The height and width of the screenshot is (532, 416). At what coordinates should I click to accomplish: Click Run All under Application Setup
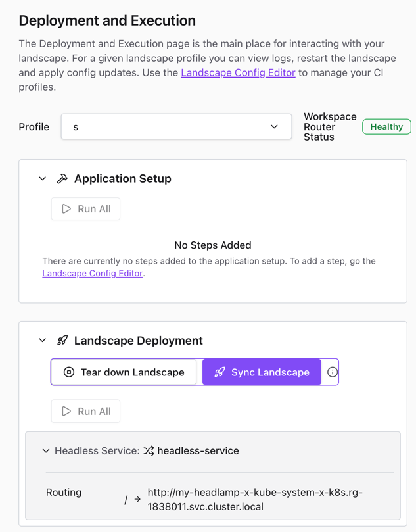[x=86, y=209]
